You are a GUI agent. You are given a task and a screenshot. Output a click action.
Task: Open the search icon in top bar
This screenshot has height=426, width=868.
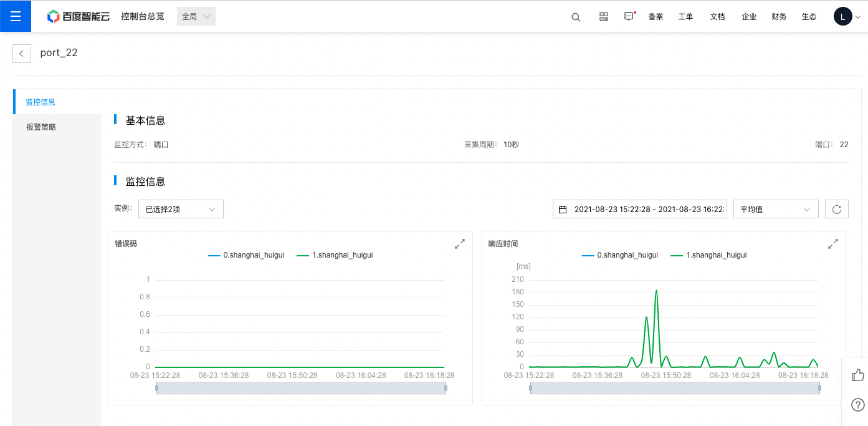click(576, 17)
